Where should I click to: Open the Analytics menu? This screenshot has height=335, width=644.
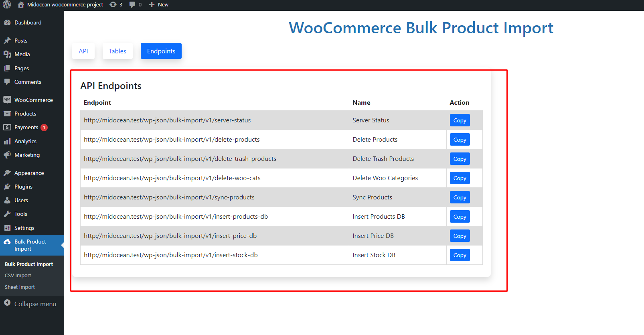click(25, 141)
